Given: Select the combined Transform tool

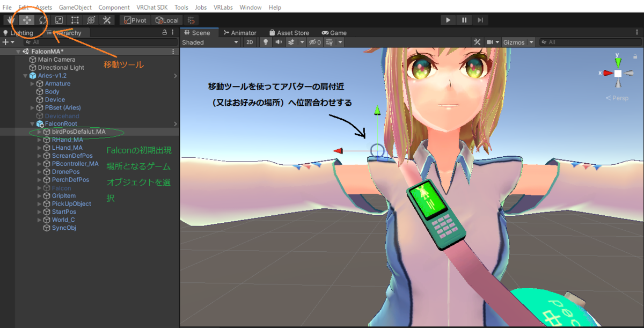Looking at the screenshot, I should (x=91, y=20).
